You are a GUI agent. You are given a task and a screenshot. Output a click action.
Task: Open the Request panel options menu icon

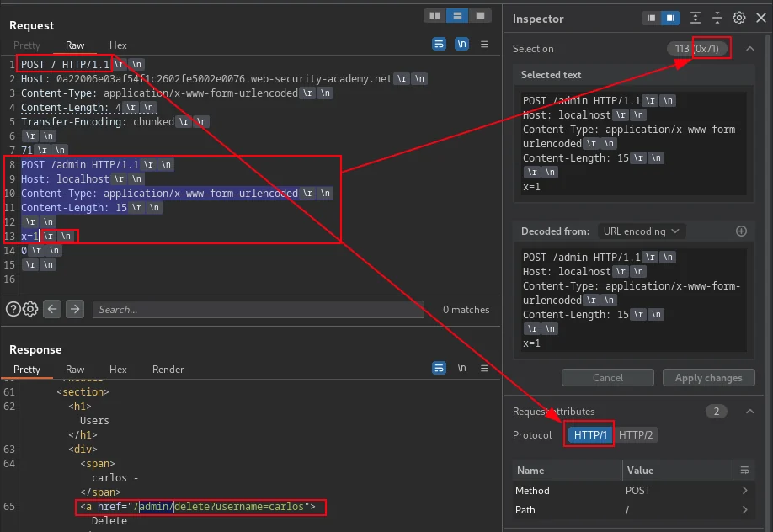[x=485, y=44]
